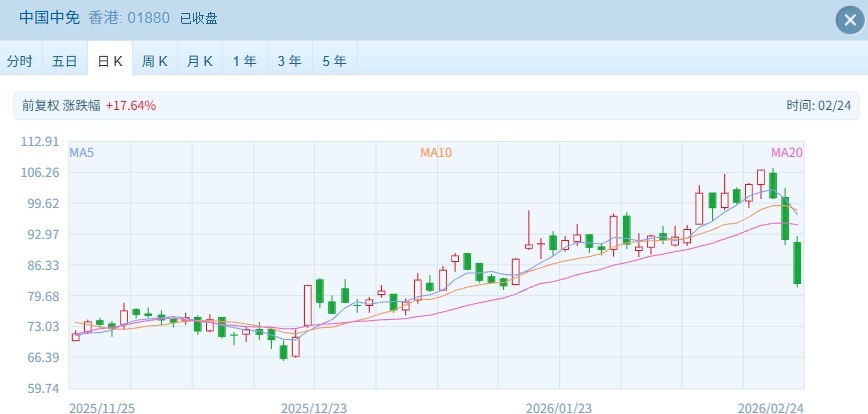Click the 92.97 price axis label
The width and height of the screenshot is (868, 414).
click(43, 234)
